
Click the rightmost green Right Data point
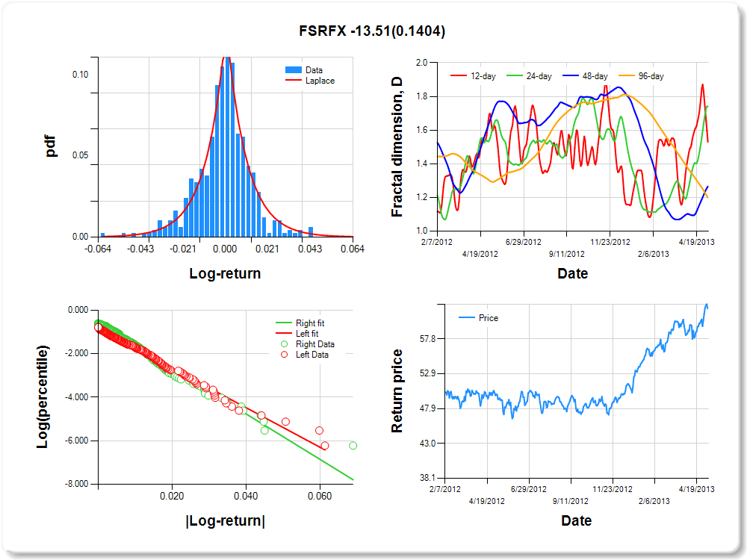coord(353,446)
